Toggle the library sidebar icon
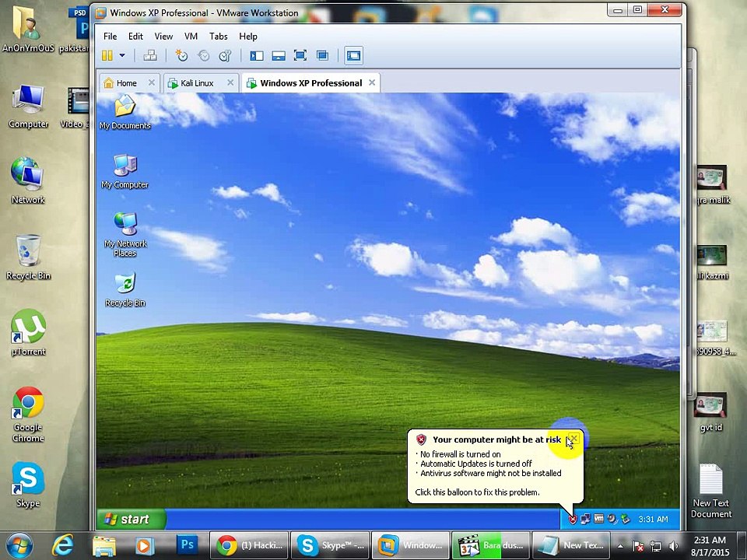The height and width of the screenshot is (560, 747). (x=256, y=56)
